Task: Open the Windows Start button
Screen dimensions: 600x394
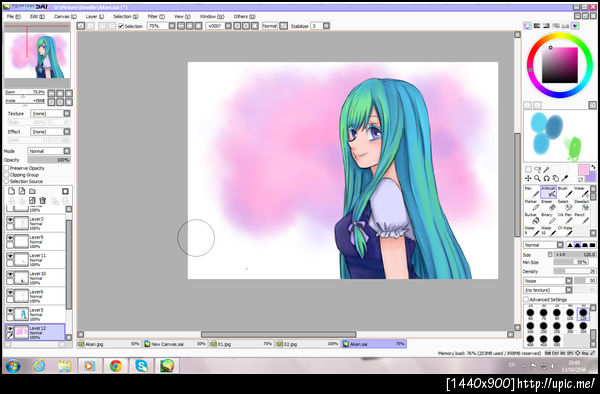Action: click(13, 366)
